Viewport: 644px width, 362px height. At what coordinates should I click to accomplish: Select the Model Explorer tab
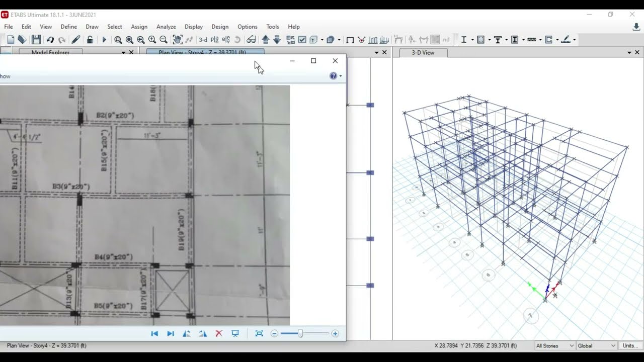point(50,52)
